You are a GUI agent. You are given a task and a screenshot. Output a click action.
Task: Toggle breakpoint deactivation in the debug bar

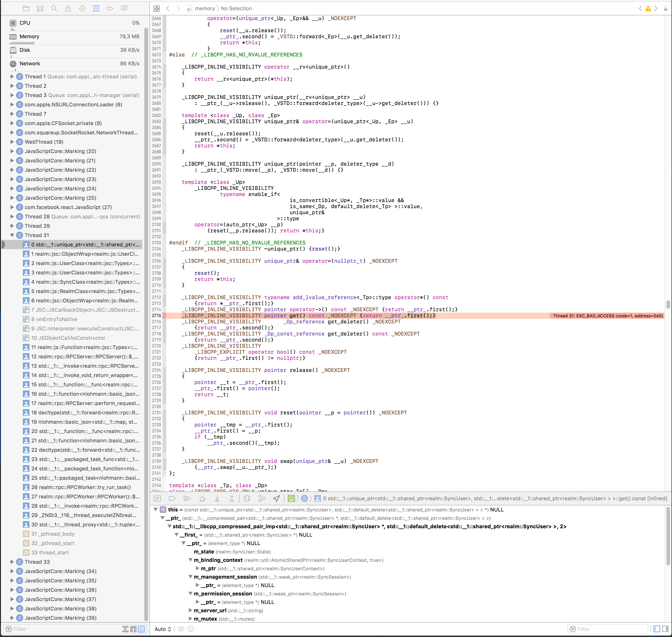pos(172,498)
